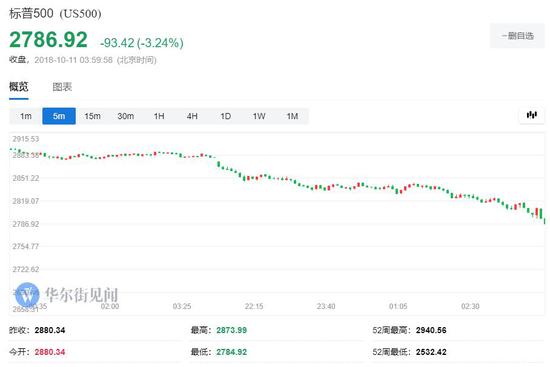The image size is (550, 367).
Task: Click the 2851.22 price axis label
Action: [x=26, y=178]
